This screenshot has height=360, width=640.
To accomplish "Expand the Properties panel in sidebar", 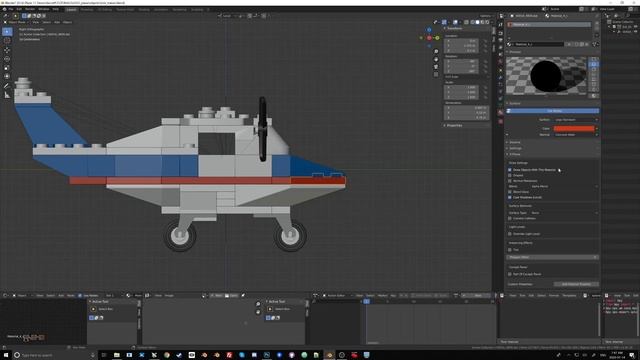I will (x=454, y=126).
